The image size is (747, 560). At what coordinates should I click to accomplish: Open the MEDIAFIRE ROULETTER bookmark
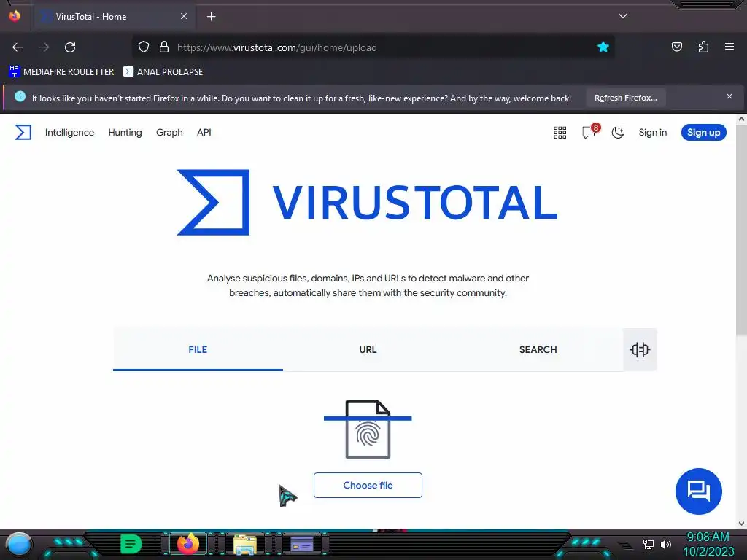[x=61, y=72]
